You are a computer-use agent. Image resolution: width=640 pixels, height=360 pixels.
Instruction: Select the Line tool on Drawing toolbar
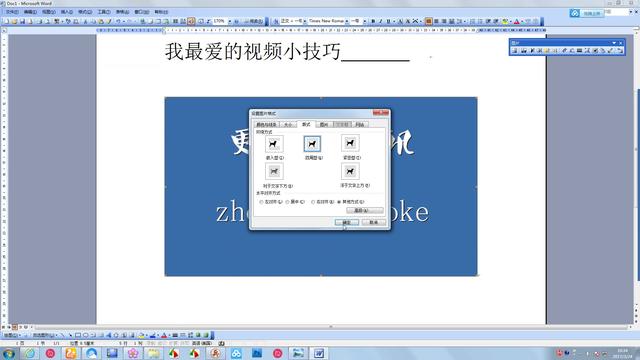point(62,335)
